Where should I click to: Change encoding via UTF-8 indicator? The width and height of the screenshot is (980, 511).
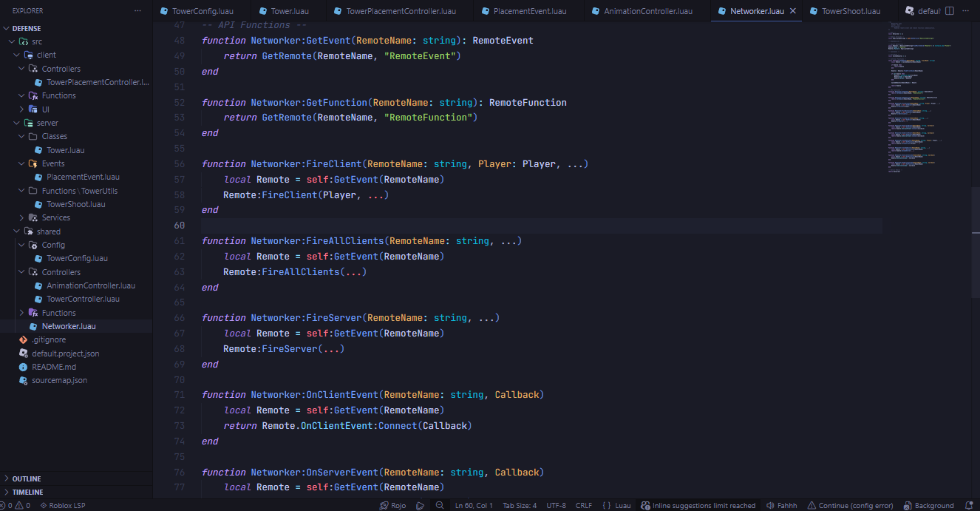click(556, 505)
